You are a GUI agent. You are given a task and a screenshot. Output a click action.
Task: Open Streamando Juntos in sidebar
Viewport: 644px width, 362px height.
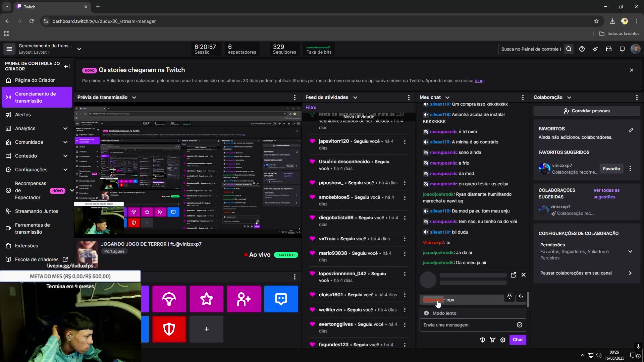tap(37, 211)
